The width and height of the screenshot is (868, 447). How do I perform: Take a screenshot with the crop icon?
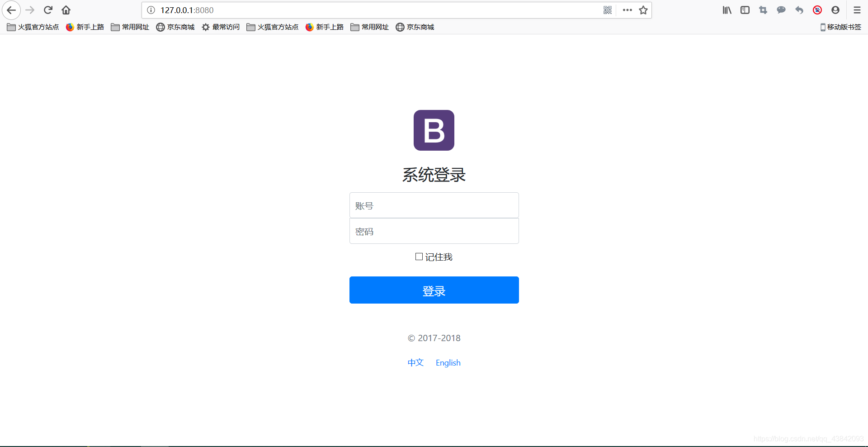763,10
